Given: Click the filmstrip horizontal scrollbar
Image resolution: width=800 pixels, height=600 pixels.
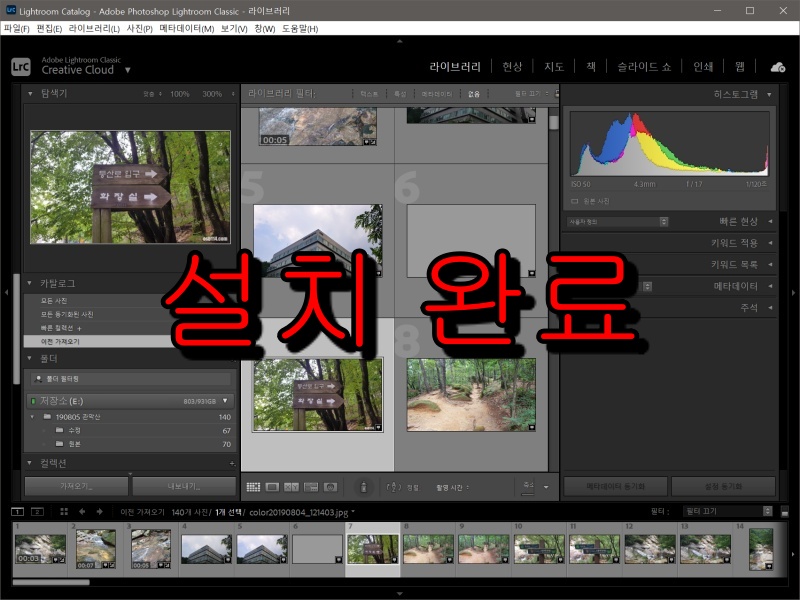Looking at the screenshot, I should 51,582.
